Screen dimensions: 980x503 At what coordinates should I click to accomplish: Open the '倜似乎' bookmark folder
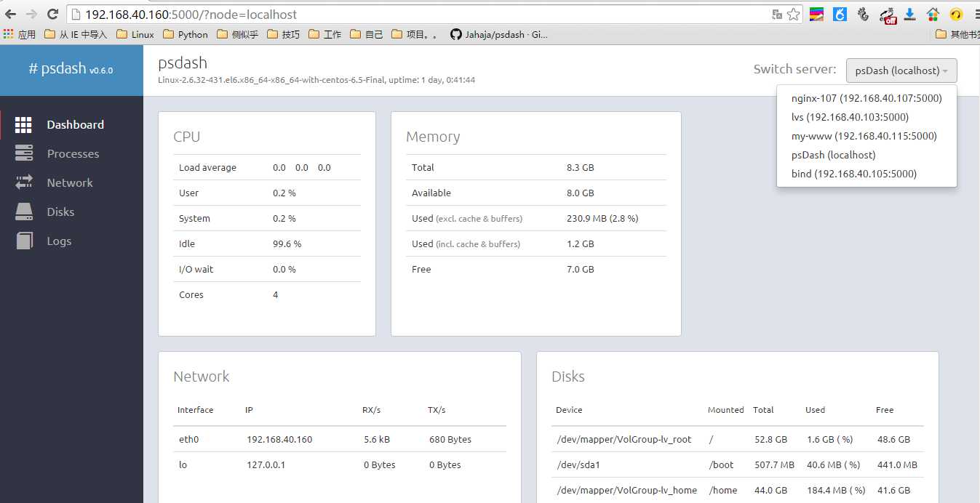coord(237,34)
